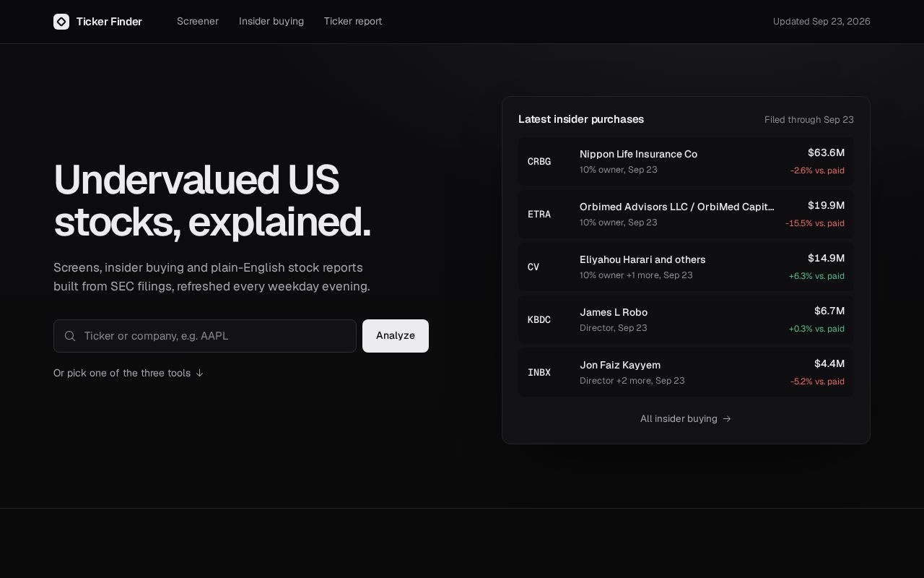Viewport: 924px width, 578px height.
Task: Click the -5.2% vs. paid value
Action: 817,381
